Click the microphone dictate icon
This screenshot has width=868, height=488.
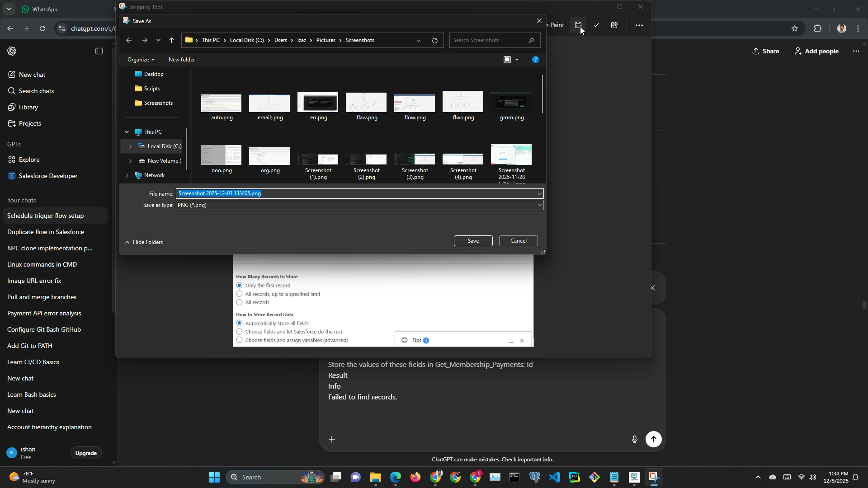pos(634,439)
